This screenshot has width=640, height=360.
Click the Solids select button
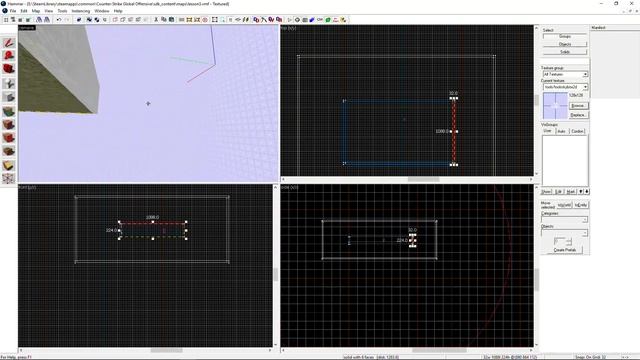click(x=565, y=52)
